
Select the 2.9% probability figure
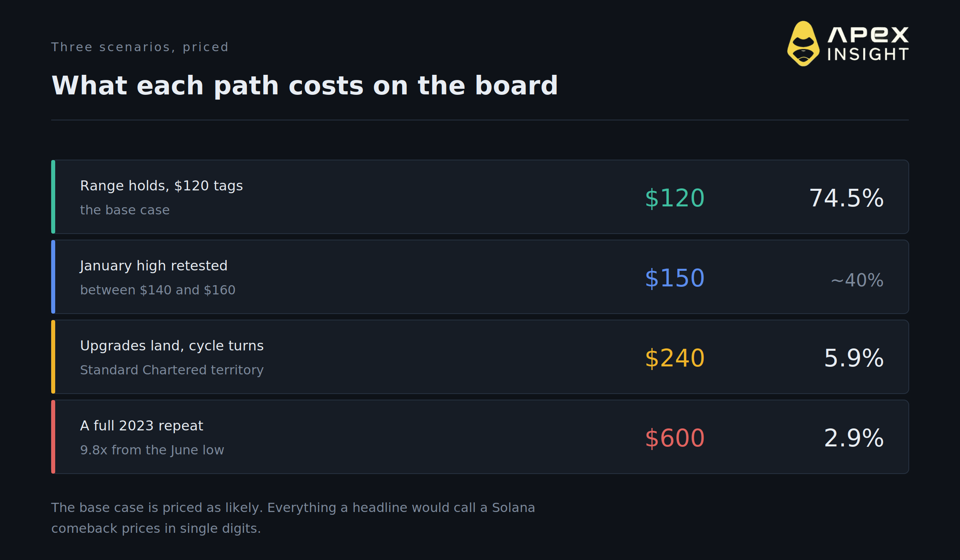[x=854, y=438]
